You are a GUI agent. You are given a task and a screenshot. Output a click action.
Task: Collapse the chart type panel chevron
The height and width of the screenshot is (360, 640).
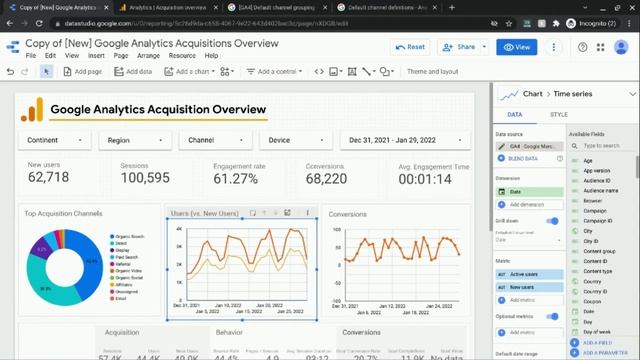[632, 94]
